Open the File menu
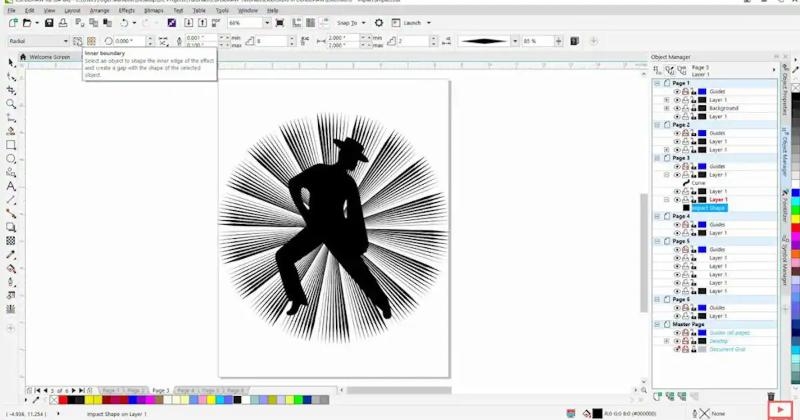This screenshot has height=420, width=800. [11, 10]
